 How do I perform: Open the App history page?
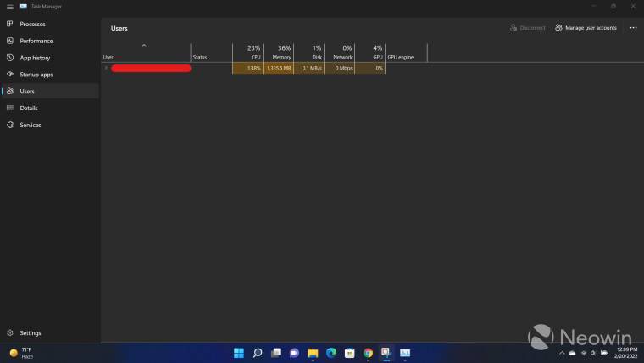pyautogui.click(x=35, y=58)
